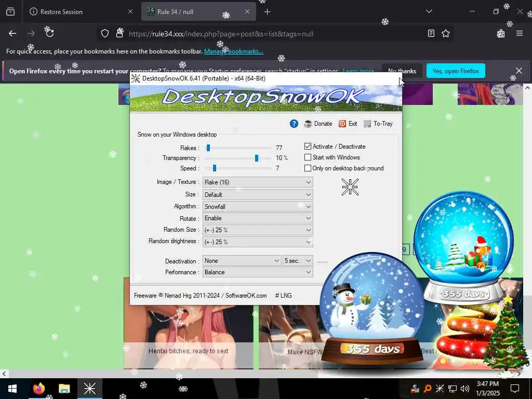
Task: Click the taskbar clock showing 3:47 PM
Action: tap(487, 389)
